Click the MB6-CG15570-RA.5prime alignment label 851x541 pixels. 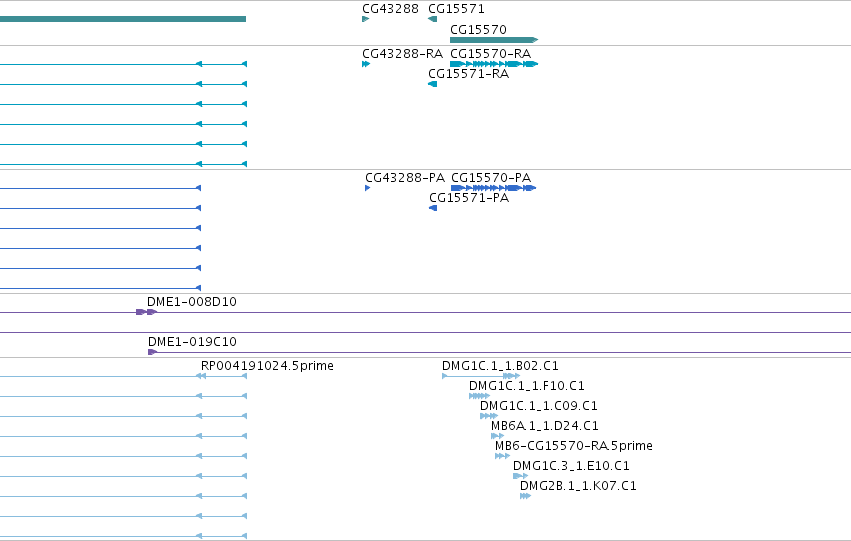574,446
